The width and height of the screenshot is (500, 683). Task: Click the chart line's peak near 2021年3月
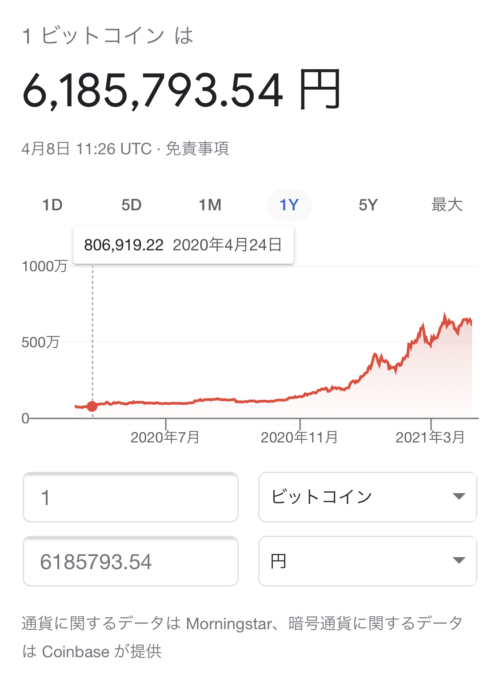pyautogui.click(x=445, y=314)
